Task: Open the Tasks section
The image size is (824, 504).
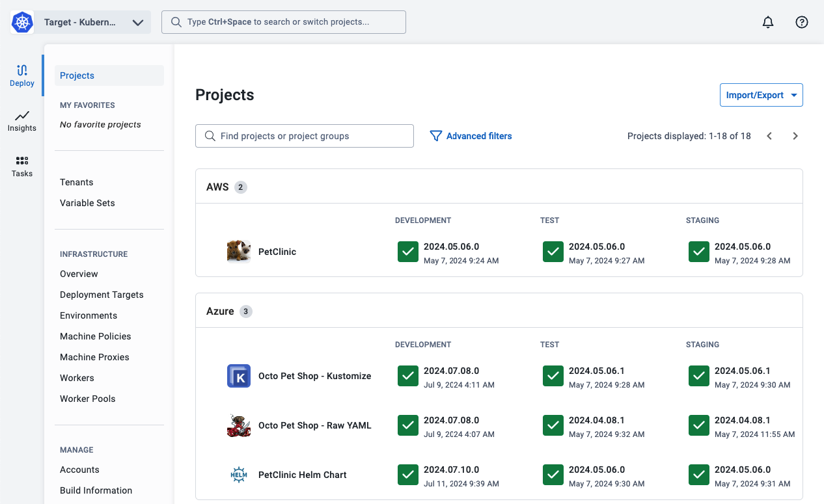Action: click(x=22, y=166)
